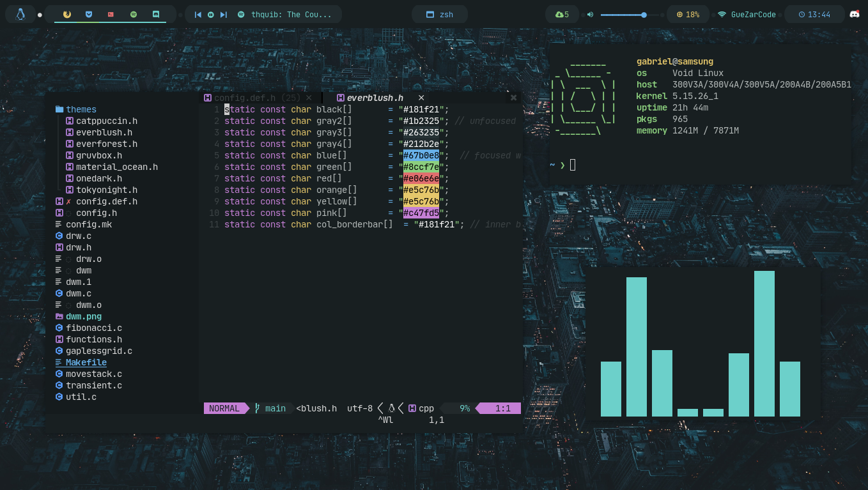Open material_ocean.h in the file tree
Screen dimensions: 868x490
[117, 167]
